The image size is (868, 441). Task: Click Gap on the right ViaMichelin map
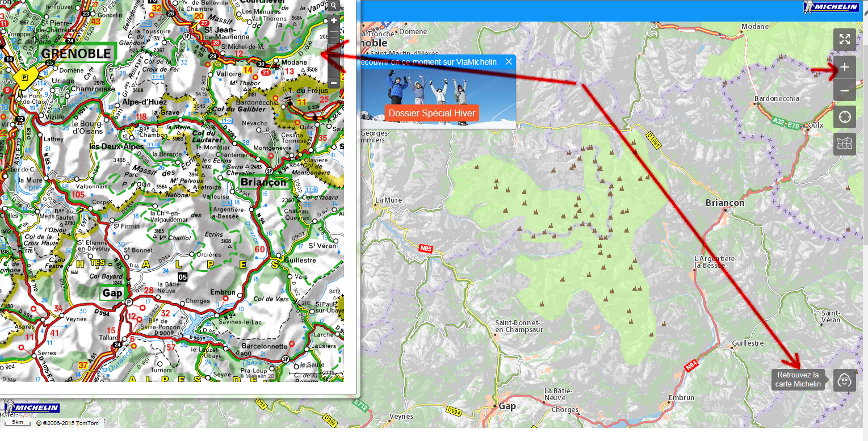[x=507, y=406]
